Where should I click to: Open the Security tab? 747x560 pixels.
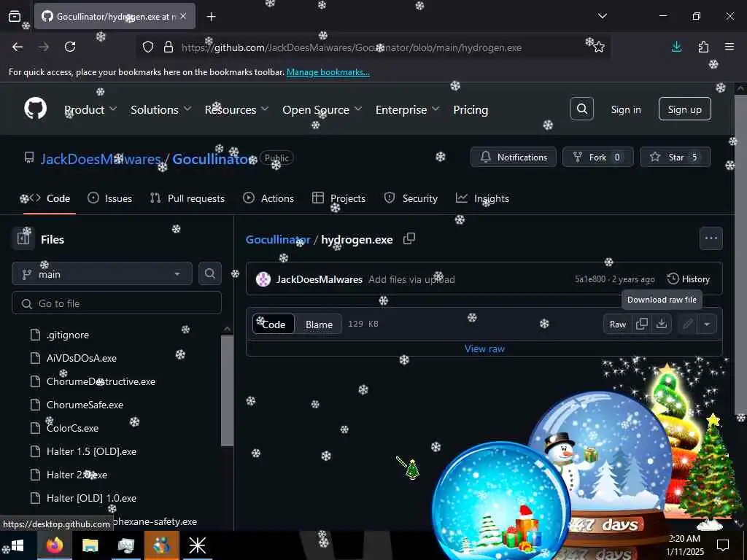[411, 198]
